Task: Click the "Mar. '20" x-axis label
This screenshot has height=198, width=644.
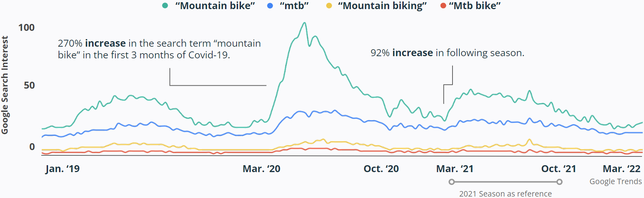Action: pyautogui.click(x=261, y=169)
